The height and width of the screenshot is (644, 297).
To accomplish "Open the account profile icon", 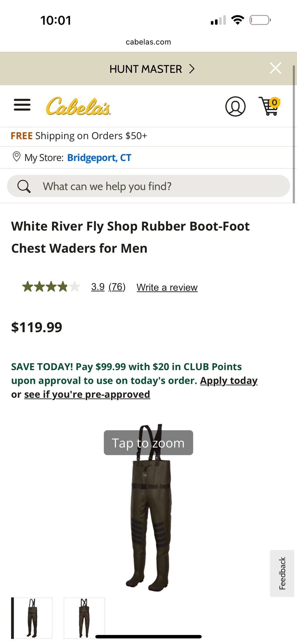I will click(235, 107).
